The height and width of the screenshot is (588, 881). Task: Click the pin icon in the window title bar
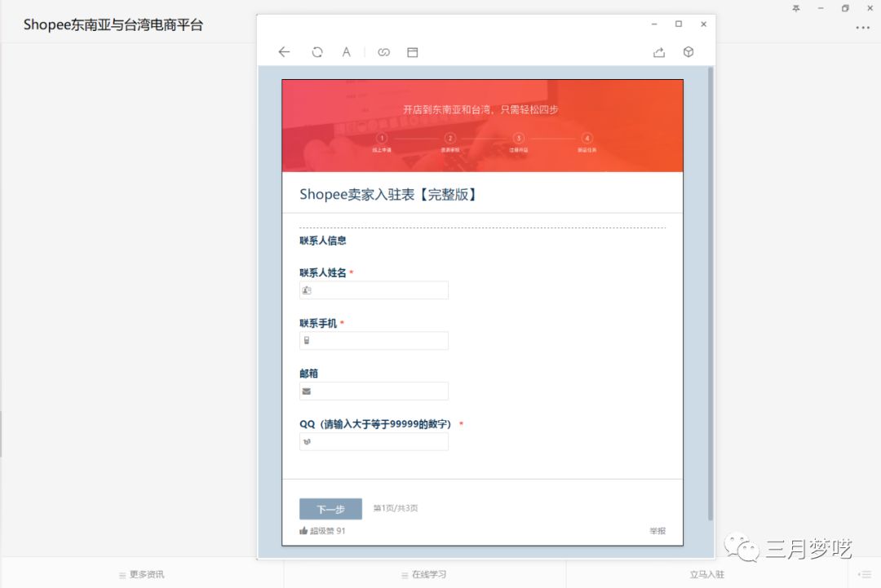click(796, 8)
